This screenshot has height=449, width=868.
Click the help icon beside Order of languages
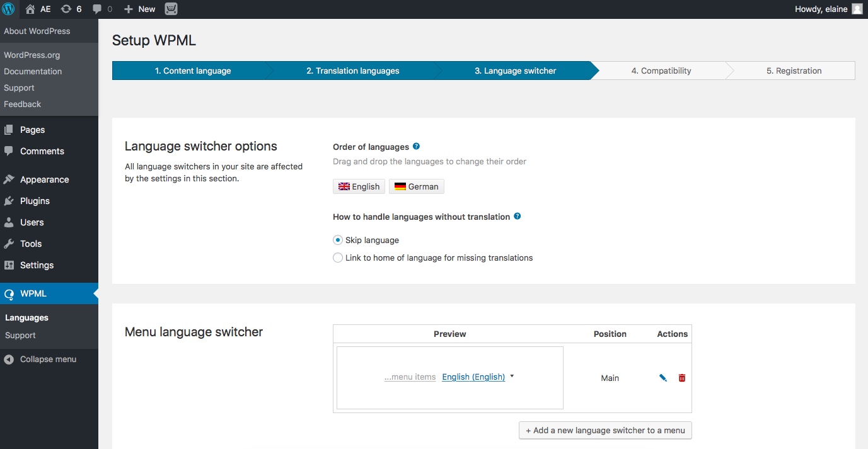click(x=416, y=146)
